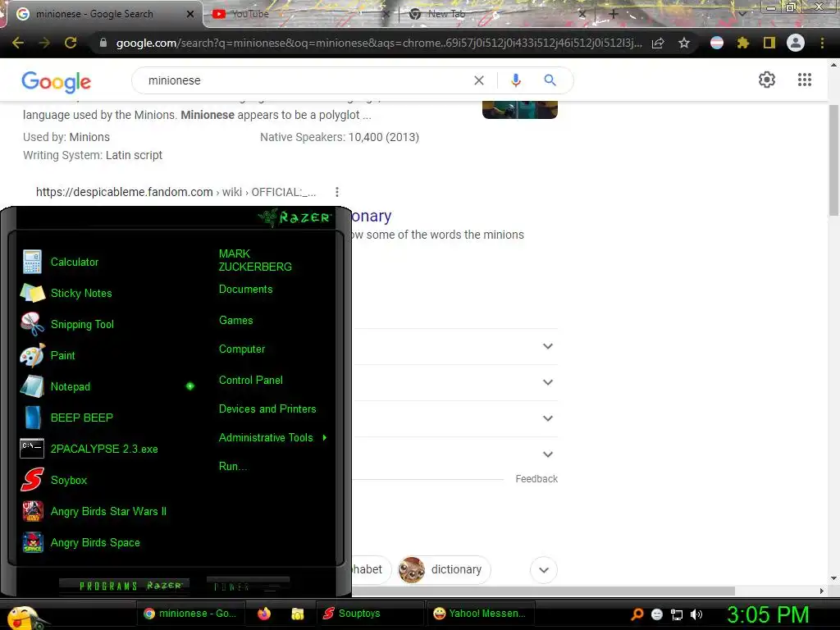This screenshot has width=840, height=630.
Task: Open Souptoys taskbar button
Action: coord(369,614)
